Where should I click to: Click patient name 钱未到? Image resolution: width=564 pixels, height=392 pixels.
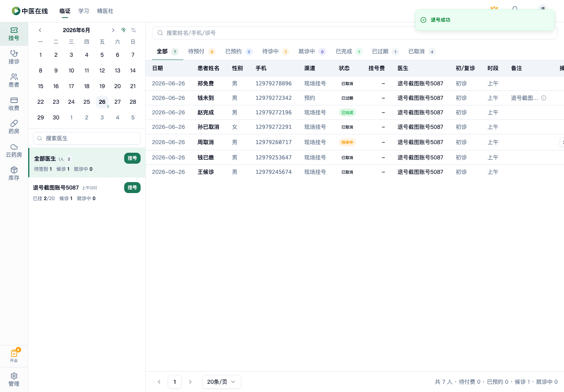point(206,98)
